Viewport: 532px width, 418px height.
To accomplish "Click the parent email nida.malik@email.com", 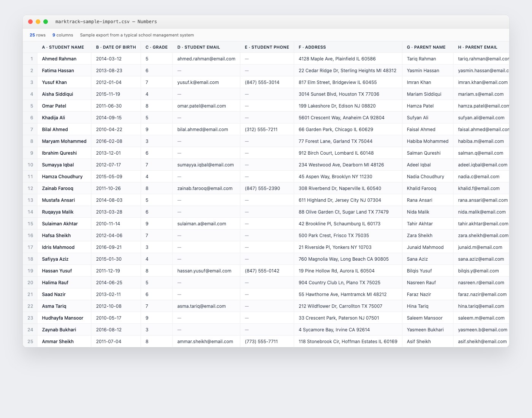I will point(481,212).
